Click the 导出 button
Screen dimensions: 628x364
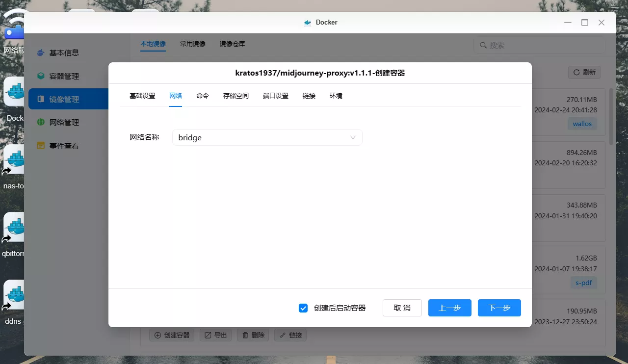(216, 335)
